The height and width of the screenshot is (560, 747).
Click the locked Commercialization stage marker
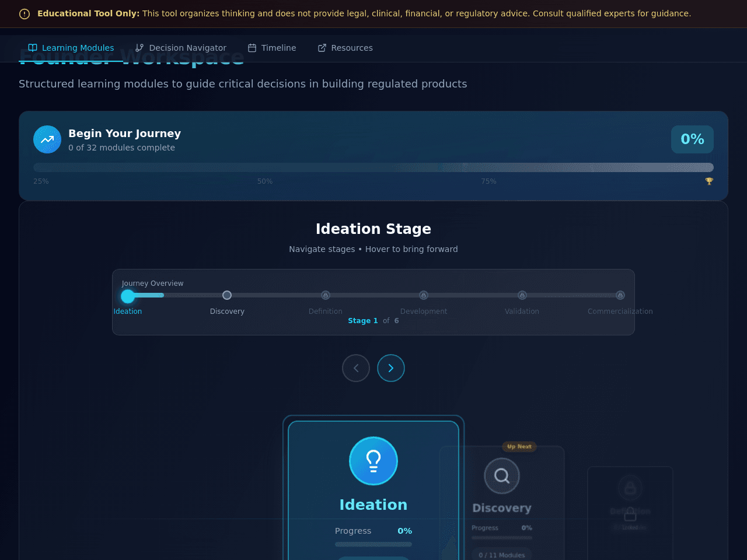(620, 295)
